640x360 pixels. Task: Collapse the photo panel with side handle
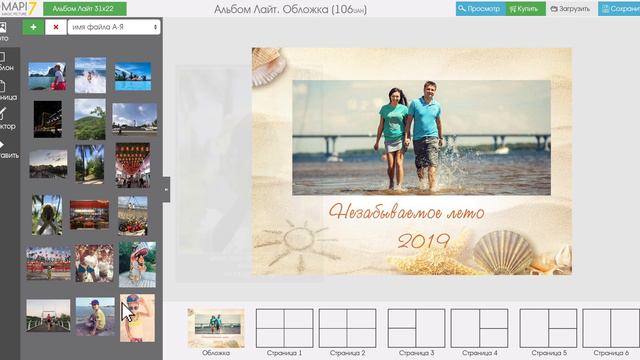[166, 189]
